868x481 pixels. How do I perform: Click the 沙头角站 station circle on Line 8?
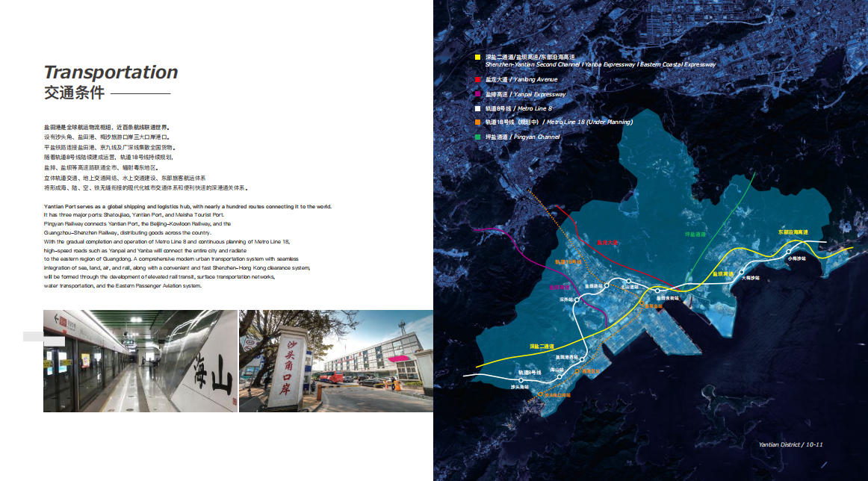click(x=521, y=381)
